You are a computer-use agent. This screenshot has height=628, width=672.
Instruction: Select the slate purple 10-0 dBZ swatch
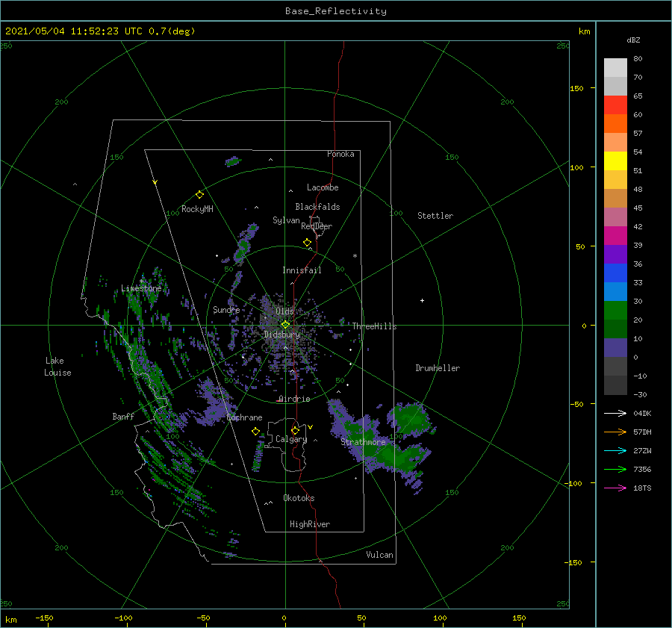[615, 348]
